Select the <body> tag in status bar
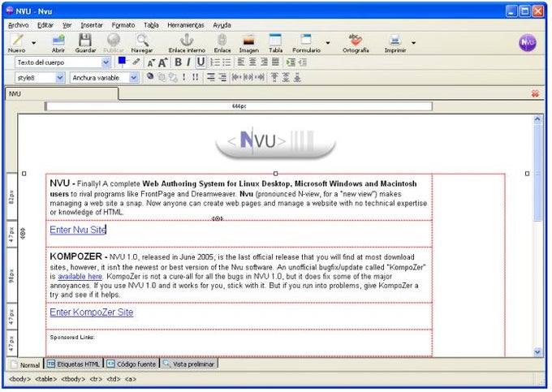 click(x=19, y=379)
